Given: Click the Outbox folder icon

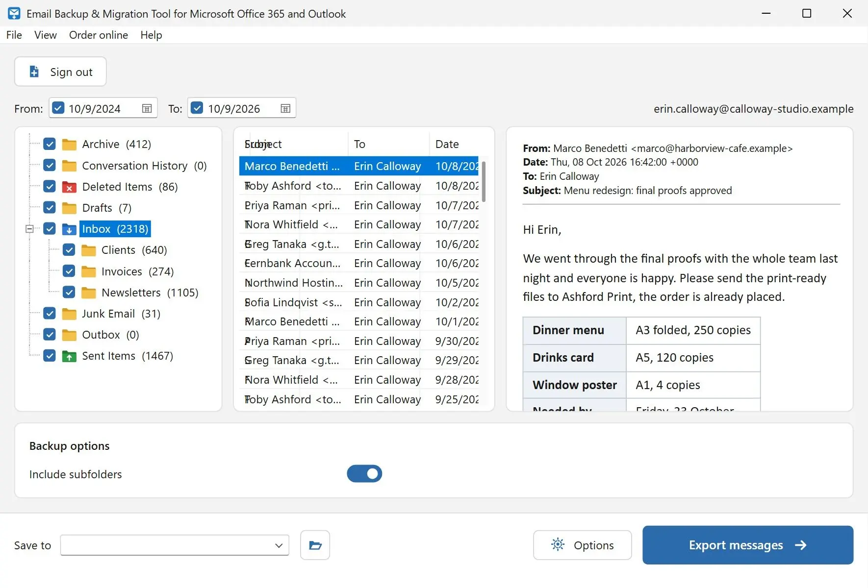Looking at the screenshot, I should [x=69, y=335].
